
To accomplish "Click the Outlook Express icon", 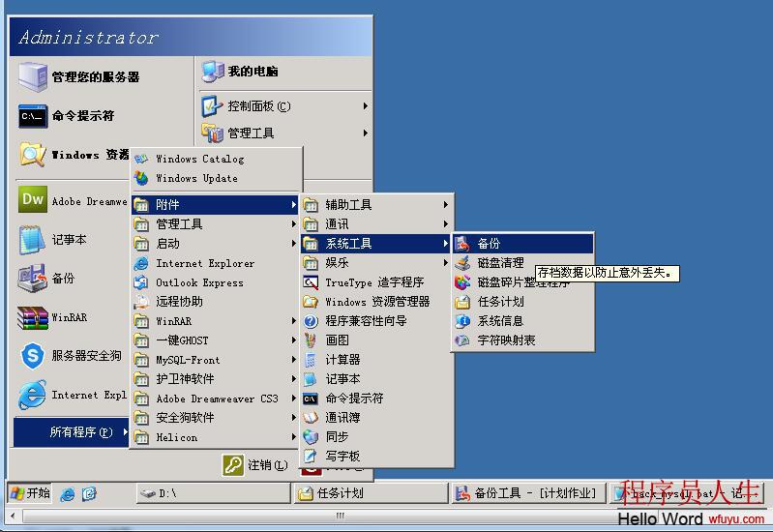I will 141,282.
